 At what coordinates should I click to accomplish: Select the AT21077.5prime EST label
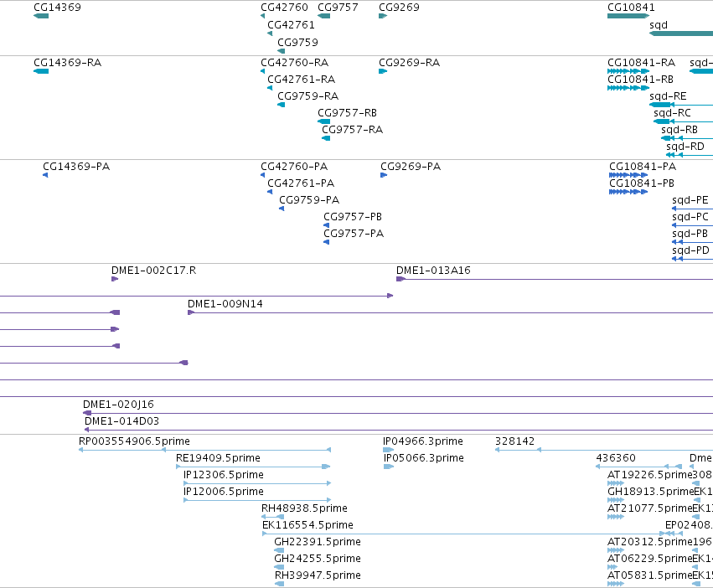tap(650, 508)
